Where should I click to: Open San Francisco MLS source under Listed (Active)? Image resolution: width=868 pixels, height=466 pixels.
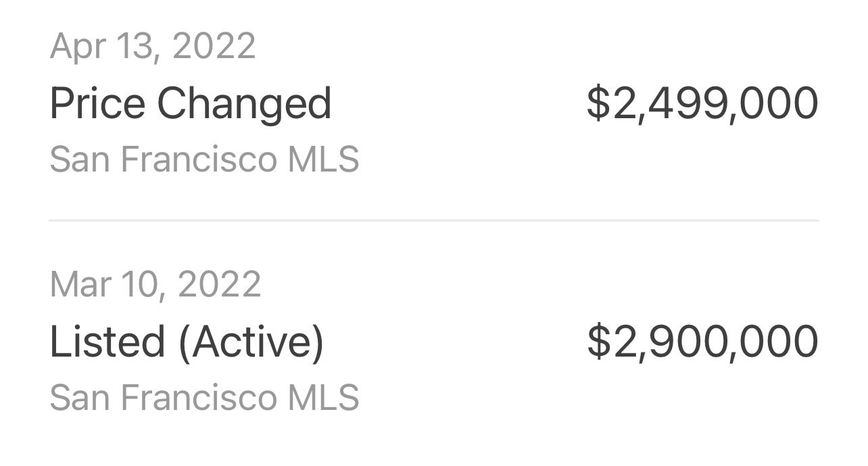click(204, 398)
